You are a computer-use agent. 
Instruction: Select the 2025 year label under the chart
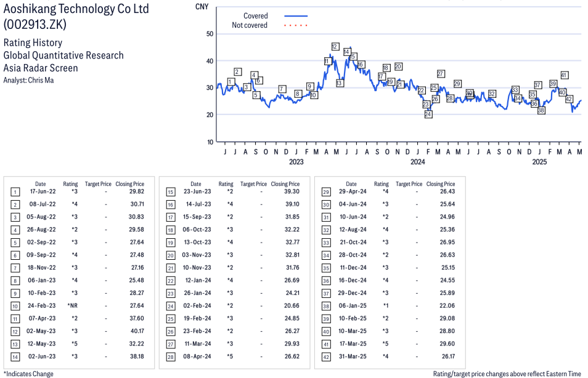coord(539,161)
